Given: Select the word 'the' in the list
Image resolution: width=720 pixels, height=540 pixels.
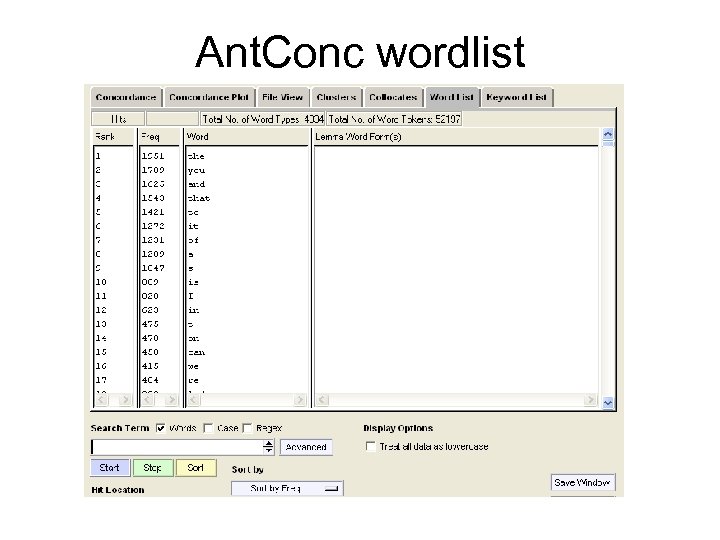Looking at the screenshot, I should pyautogui.click(x=196, y=157).
